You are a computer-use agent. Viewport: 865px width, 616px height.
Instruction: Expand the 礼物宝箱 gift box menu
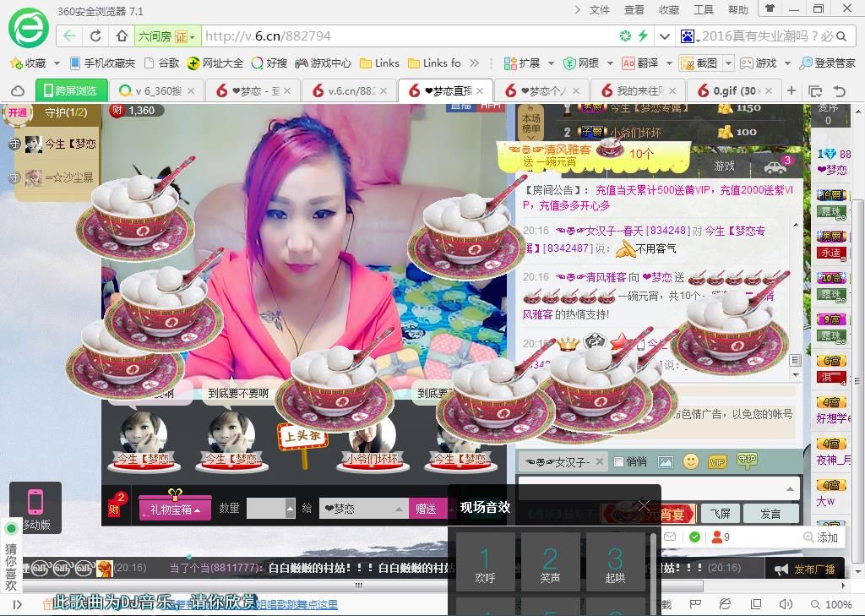pos(174,509)
